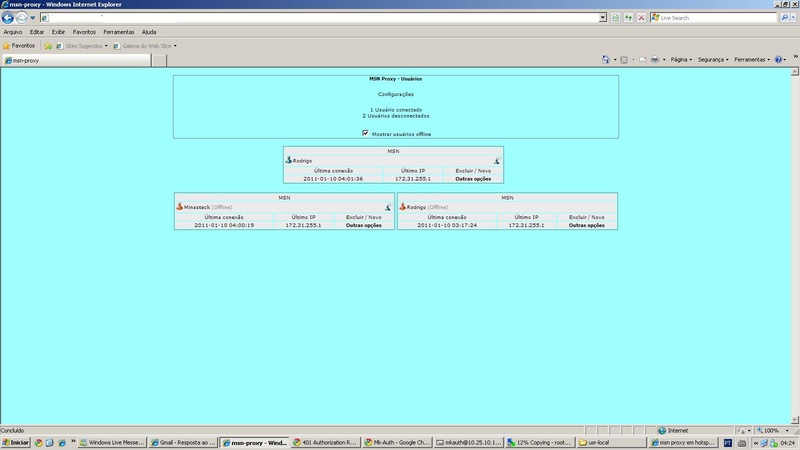Open the Página command bar menu
This screenshot has height=450, width=800.
[681, 60]
